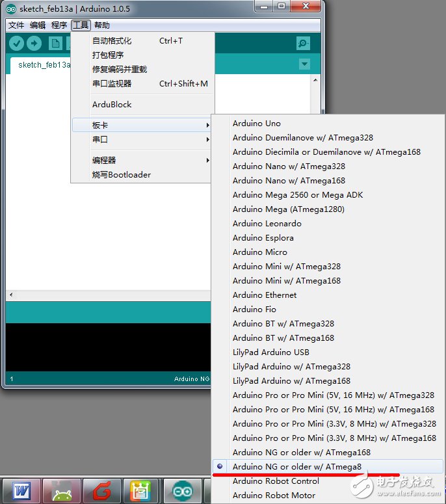The width and height of the screenshot is (446, 504).
Task: Click the Arduino logo in title bar
Action: point(11,9)
